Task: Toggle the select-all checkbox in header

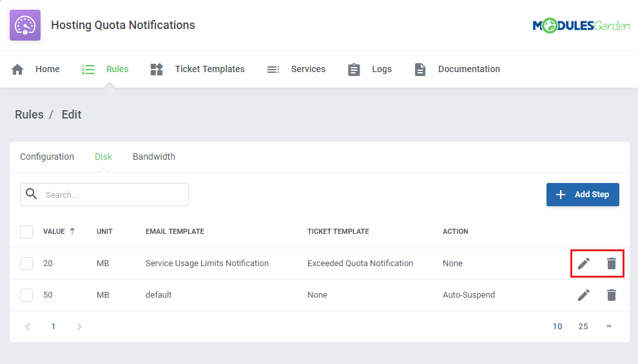Action: [x=26, y=232]
